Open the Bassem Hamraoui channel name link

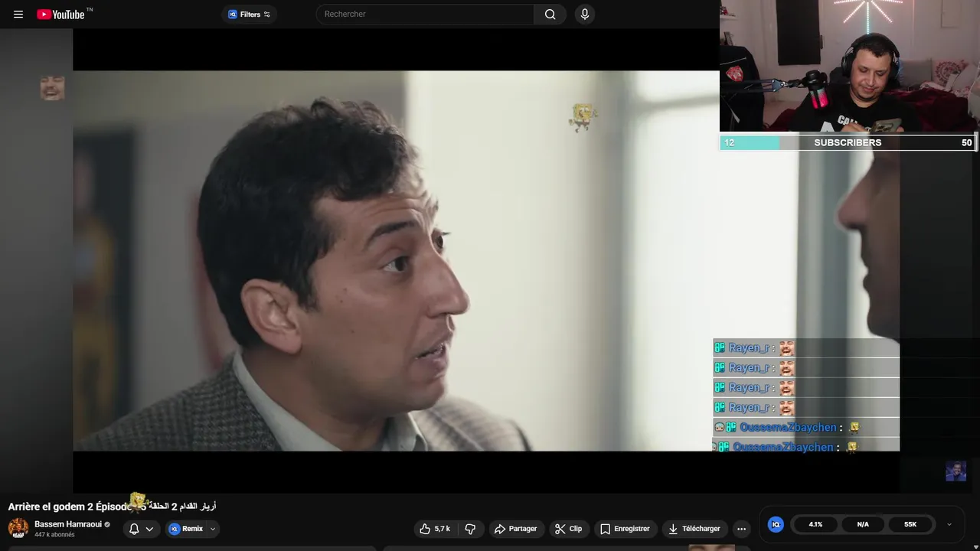[x=69, y=524]
